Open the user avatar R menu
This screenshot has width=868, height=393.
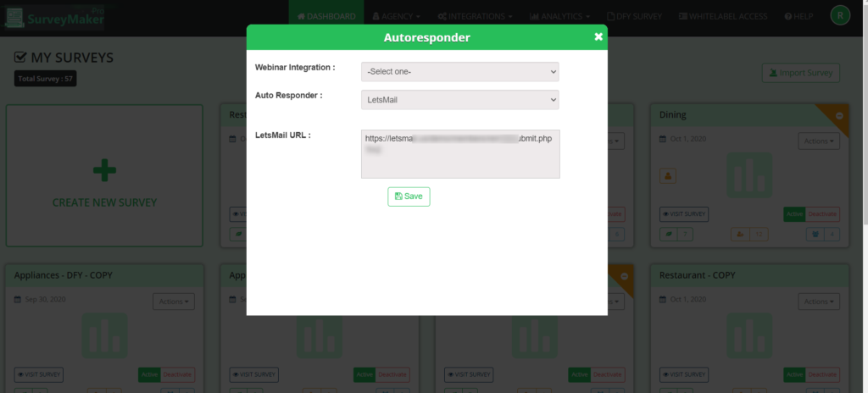[840, 15]
